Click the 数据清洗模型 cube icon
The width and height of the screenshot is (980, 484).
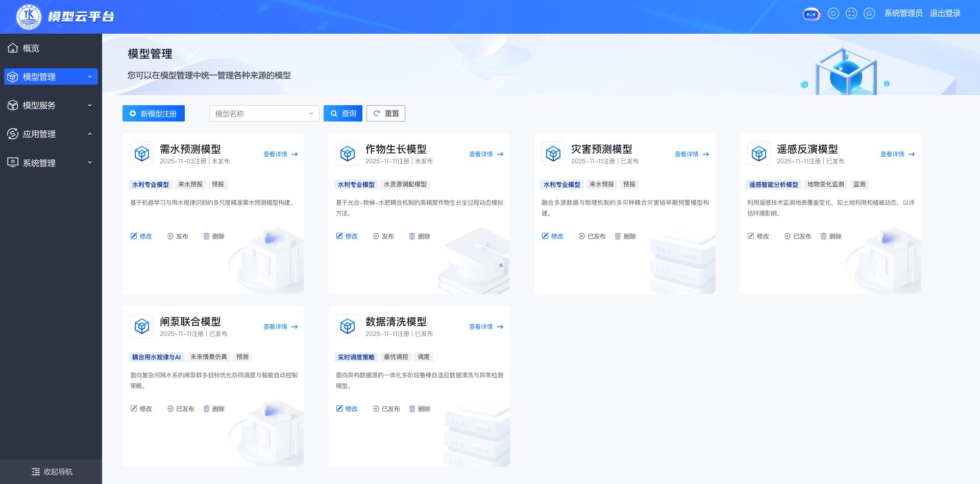tap(348, 326)
